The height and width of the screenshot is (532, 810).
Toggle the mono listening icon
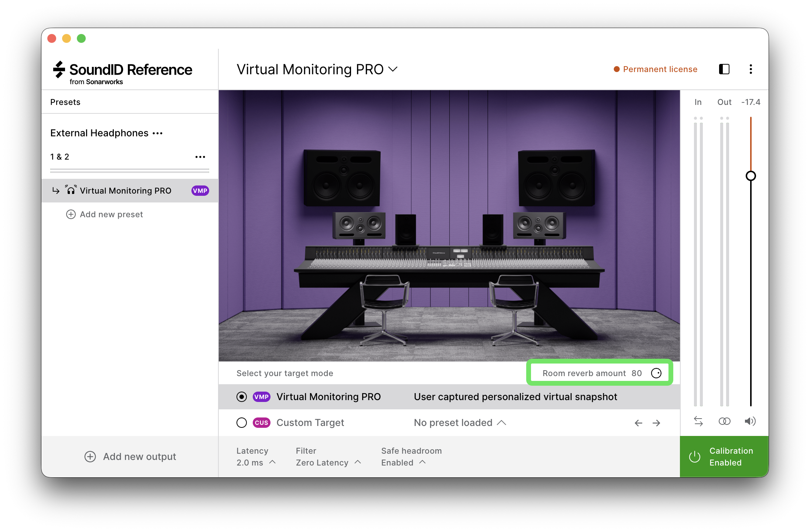(724, 421)
